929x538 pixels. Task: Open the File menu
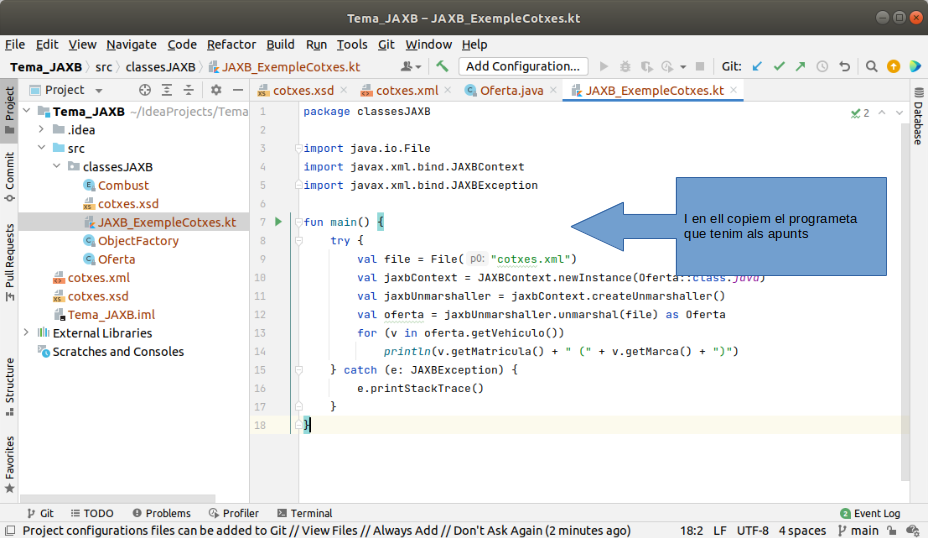15,44
